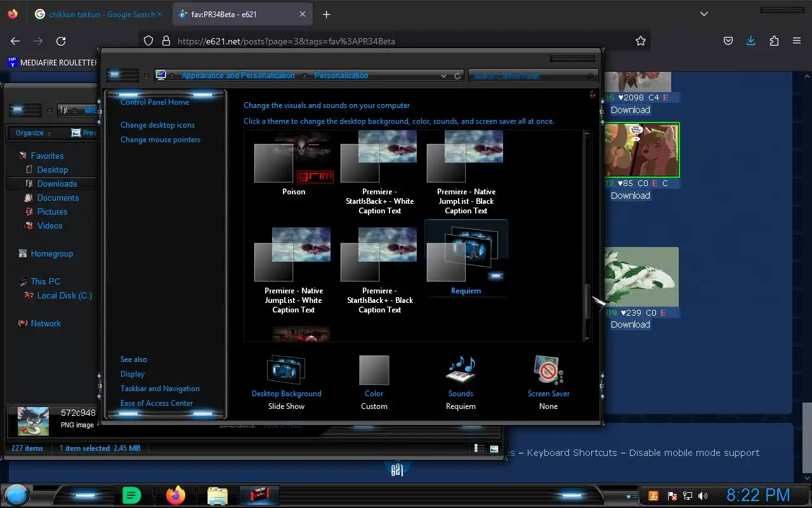Screen dimensions: 812x508
Task: Click Keyboard Shortcuts link on webpage
Action: [572, 453]
